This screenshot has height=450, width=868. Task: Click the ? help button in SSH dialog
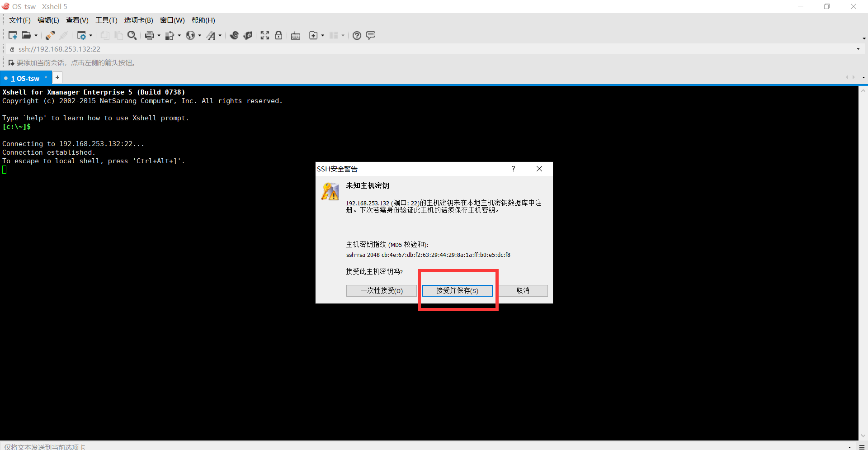[x=513, y=169]
